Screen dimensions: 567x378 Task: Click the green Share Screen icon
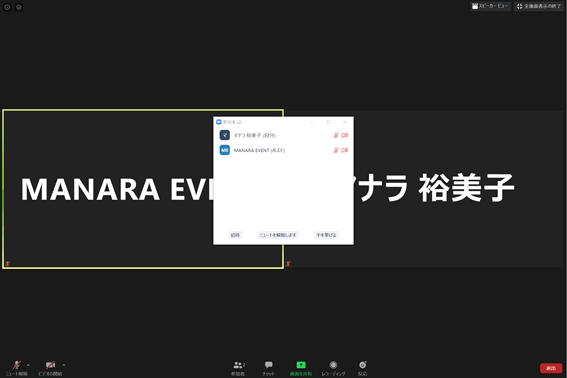tap(301, 365)
